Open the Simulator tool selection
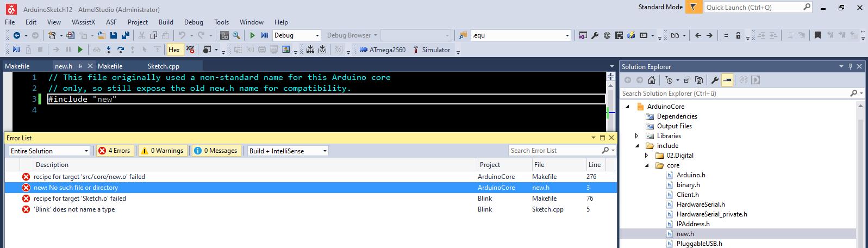This screenshot has width=868, height=248. point(431,50)
